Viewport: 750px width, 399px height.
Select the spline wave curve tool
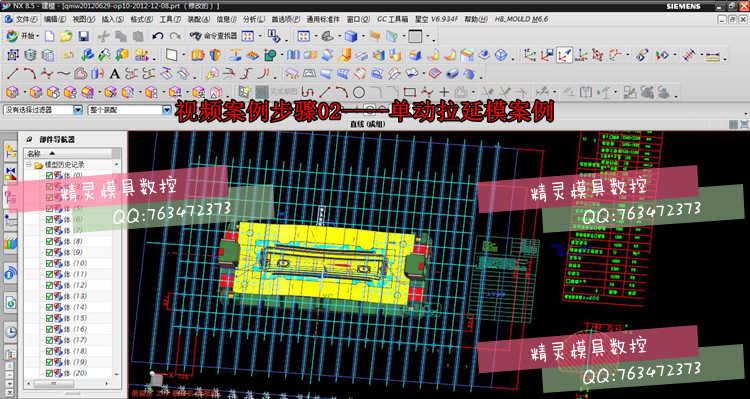63,74
